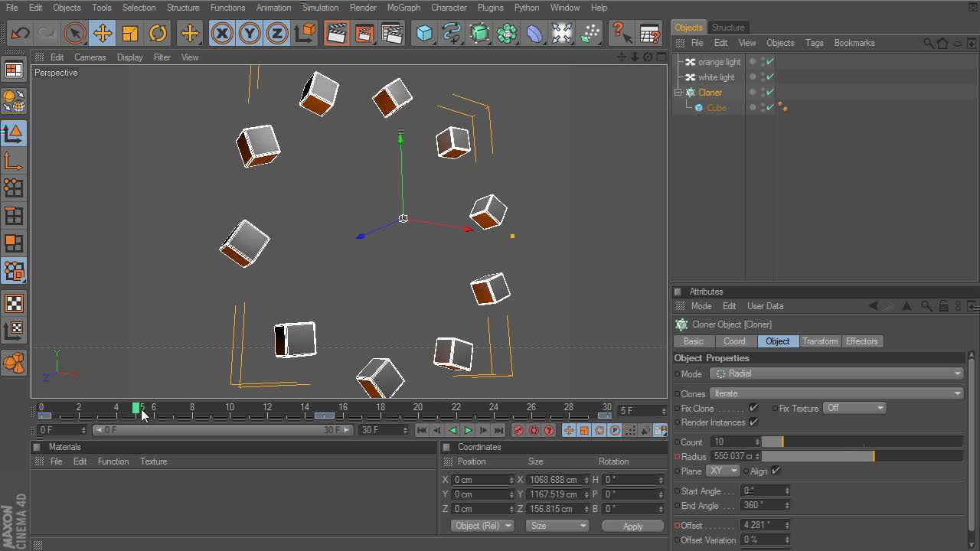Uncheck the Align checkbox
This screenshot has width=980, height=551.
point(776,471)
